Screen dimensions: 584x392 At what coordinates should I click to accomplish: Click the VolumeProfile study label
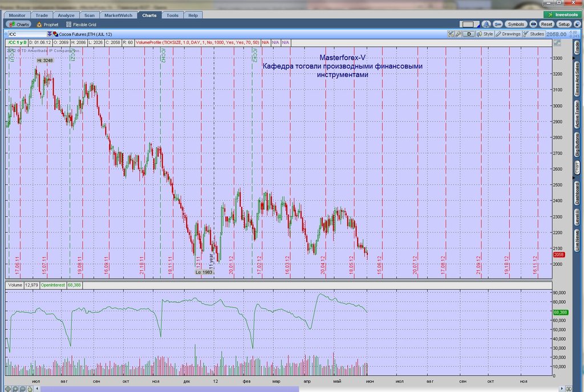coord(197,42)
